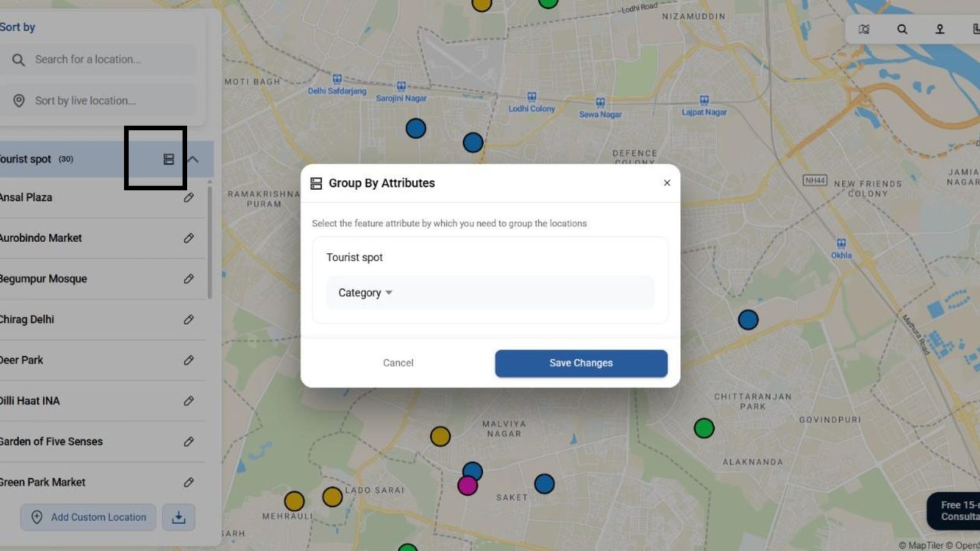Select Chirag Delhi in location list
Viewport: 980px width, 551px height.
(28, 320)
